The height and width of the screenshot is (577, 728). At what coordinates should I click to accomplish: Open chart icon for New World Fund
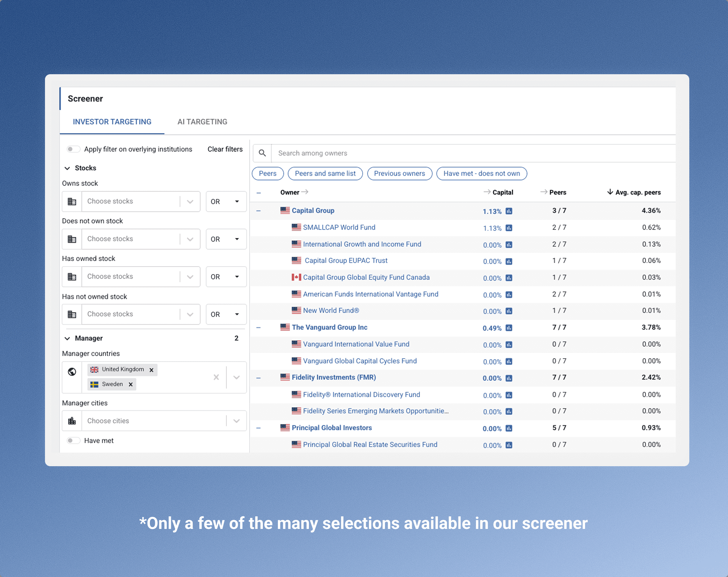coord(509,311)
